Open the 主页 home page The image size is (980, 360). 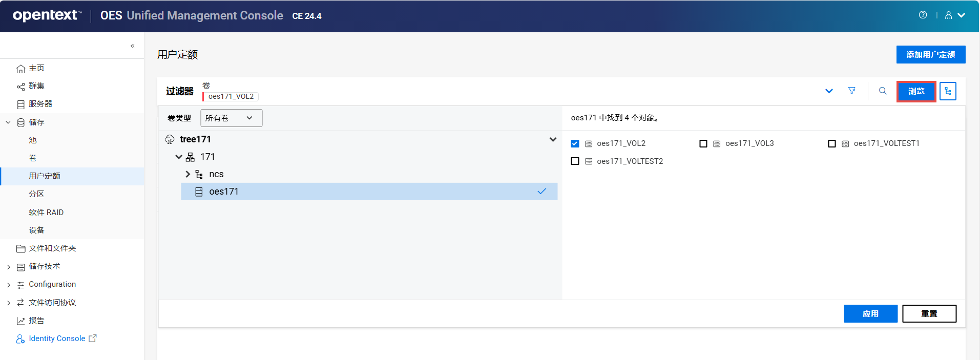pyautogui.click(x=36, y=68)
